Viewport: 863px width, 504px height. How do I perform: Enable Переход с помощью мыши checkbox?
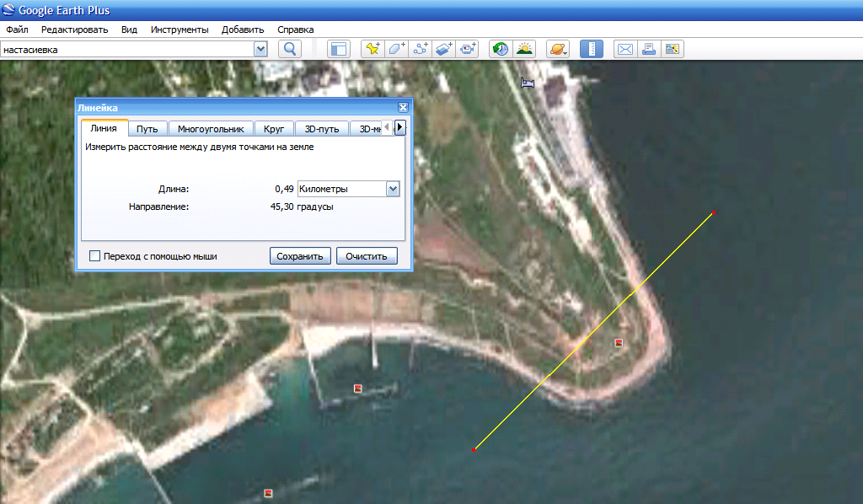pyautogui.click(x=94, y=256)
